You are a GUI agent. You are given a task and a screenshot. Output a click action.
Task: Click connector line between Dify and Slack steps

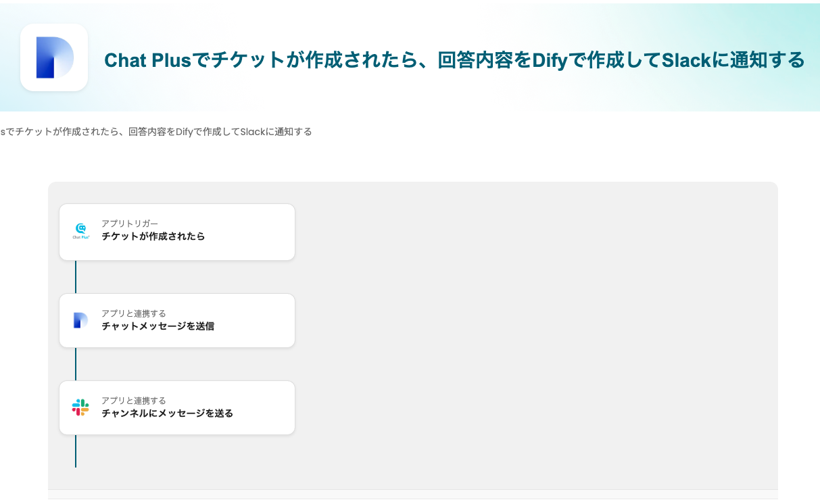[76, 364]
